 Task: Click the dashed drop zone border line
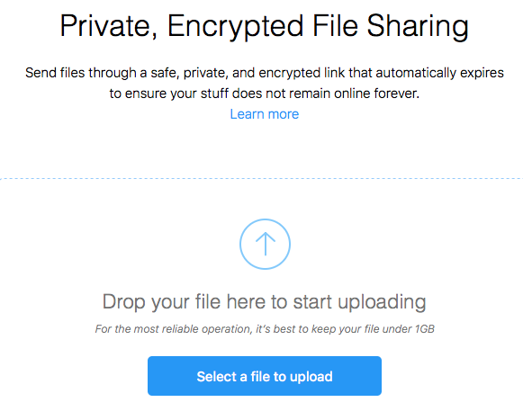(x=261, y=179)
